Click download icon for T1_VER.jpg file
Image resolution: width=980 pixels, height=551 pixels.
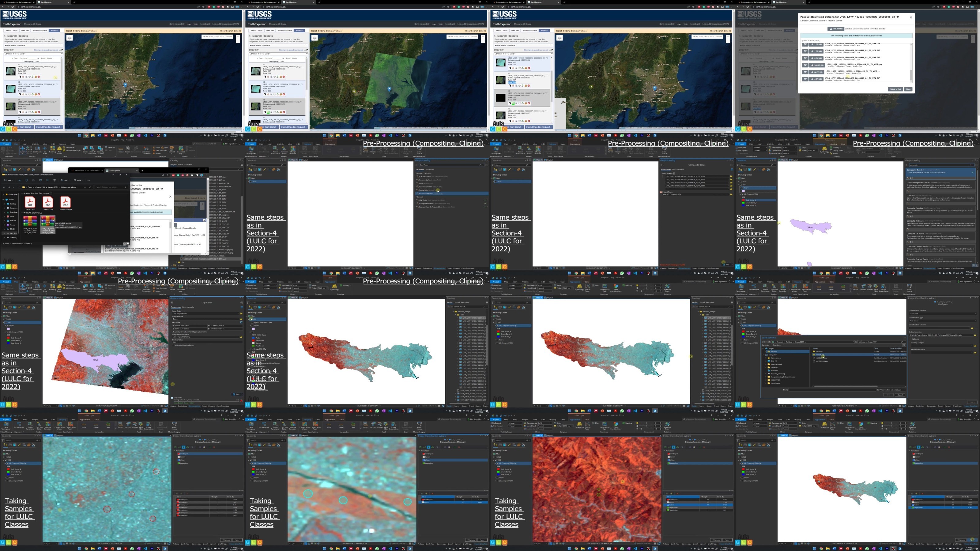point(817,66)
